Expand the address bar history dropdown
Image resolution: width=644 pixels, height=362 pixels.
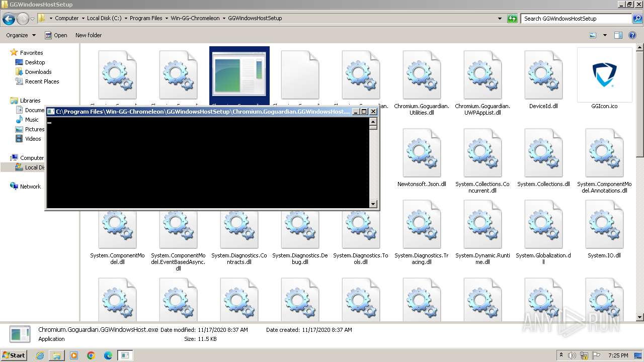(500, 19)
